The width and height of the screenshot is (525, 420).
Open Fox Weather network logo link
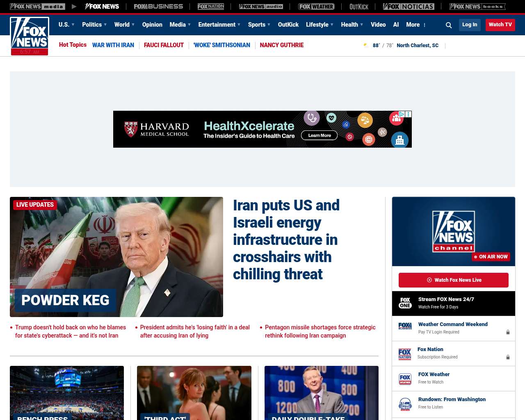316,7
